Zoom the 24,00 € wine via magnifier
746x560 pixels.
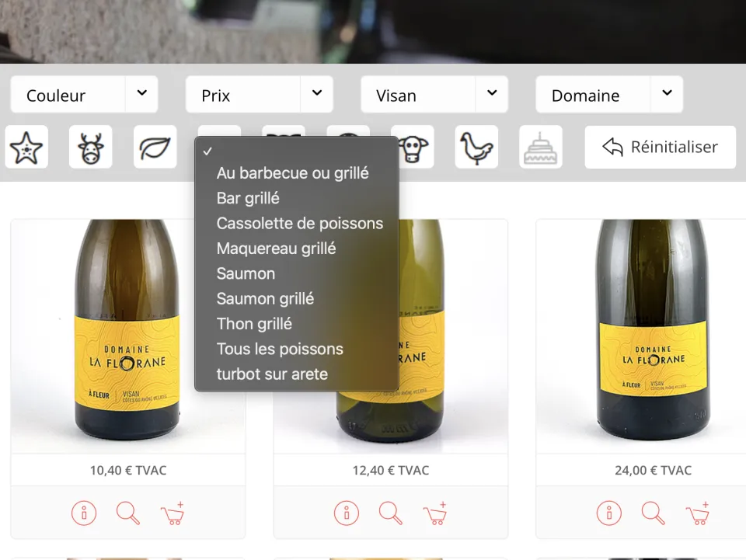(x=654, y=513)
